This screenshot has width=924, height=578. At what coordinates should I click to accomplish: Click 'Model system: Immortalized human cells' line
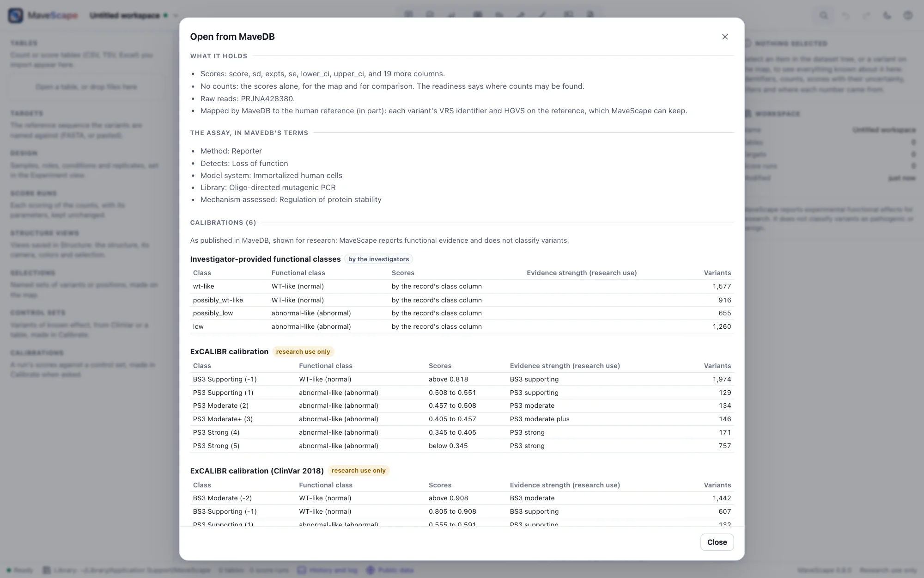[x=271, y=175]
